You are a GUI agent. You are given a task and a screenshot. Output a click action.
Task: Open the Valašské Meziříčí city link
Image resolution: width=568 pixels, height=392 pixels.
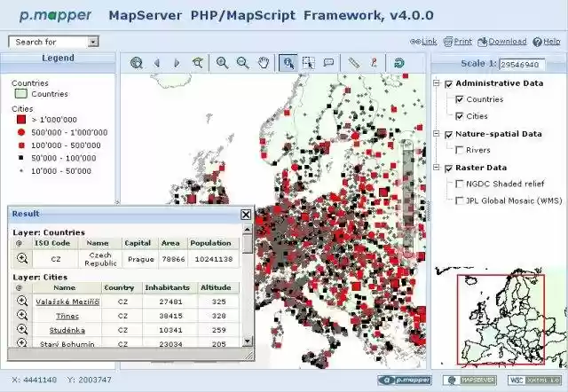click(67, 302)
